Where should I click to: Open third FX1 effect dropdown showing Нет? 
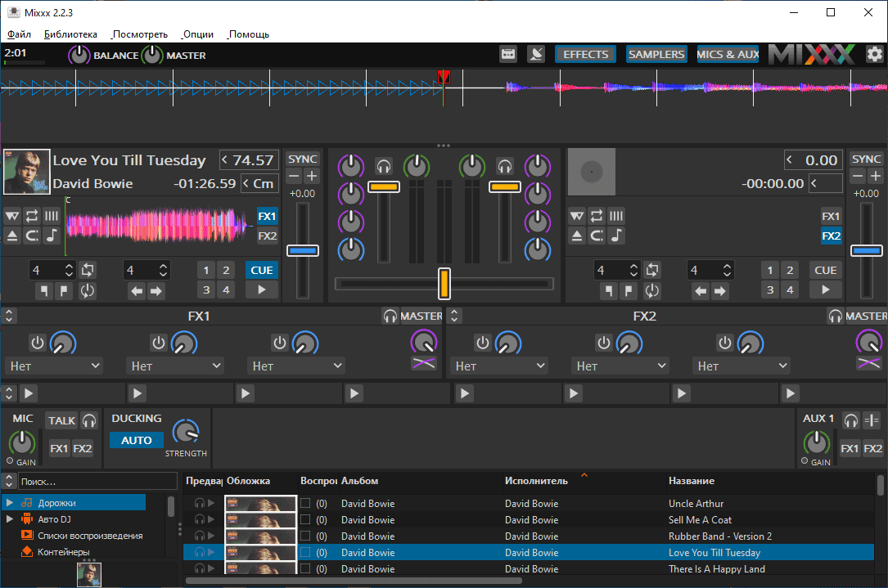pos(297,366)
